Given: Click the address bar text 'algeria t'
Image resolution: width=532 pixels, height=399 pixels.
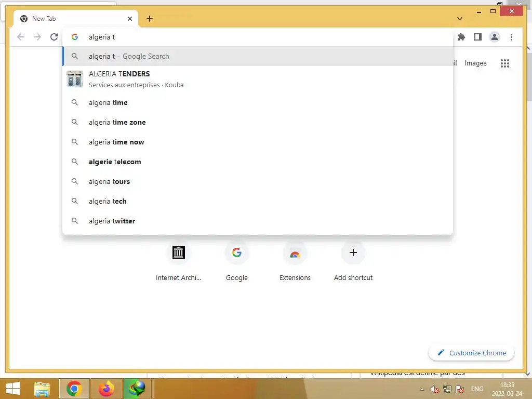Looking at the screenshot, I should pos(102,37).
